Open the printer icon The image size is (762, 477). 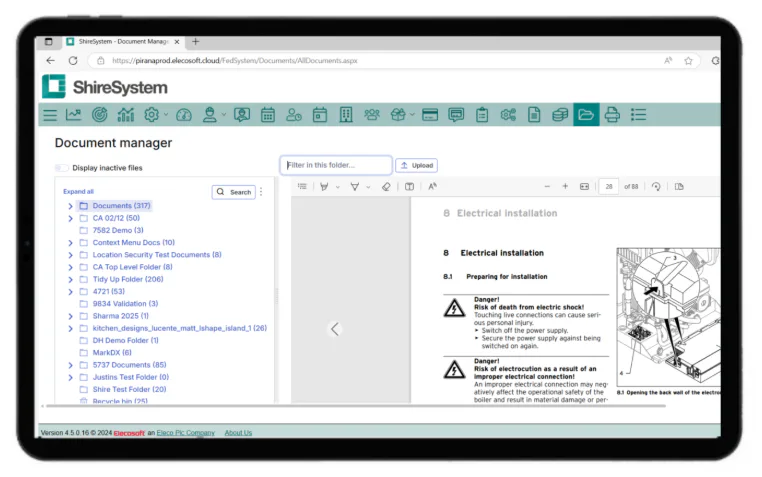[x=612, y=115]
